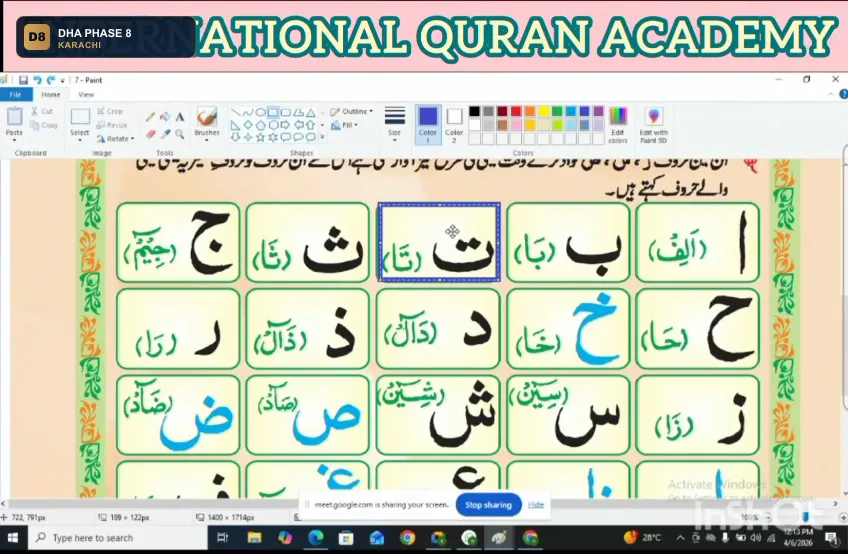This screenshot has width=848, height=554.
Task: Open the shape Outline dropdown
Action: click(352, 111)
